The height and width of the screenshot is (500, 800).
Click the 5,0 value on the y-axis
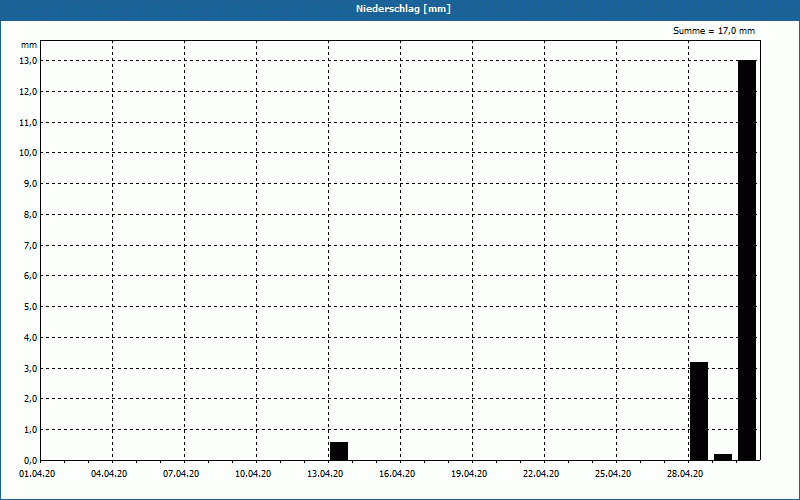point(29,307)
